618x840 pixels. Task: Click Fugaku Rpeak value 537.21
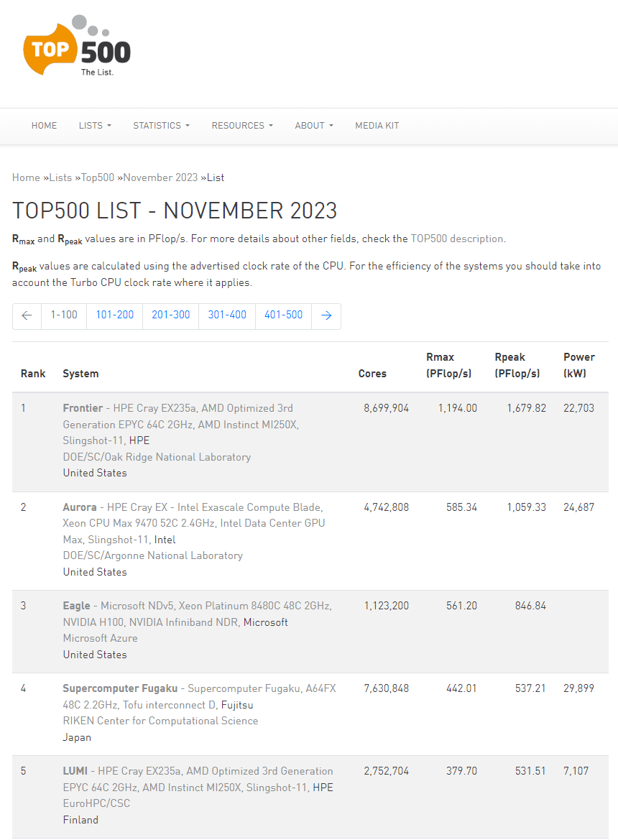pyautogui.click(x=531, y=688)
